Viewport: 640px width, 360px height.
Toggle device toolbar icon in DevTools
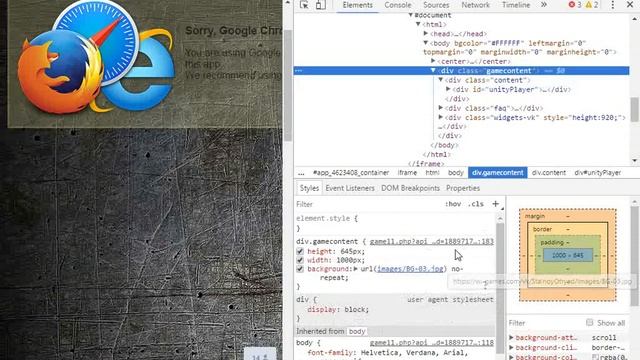pos(320,4)
